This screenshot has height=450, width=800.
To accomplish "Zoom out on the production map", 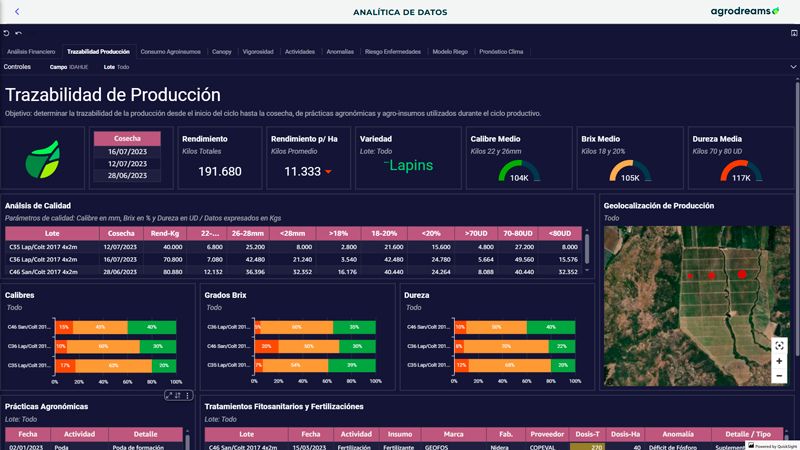I will tap(779, 377).
